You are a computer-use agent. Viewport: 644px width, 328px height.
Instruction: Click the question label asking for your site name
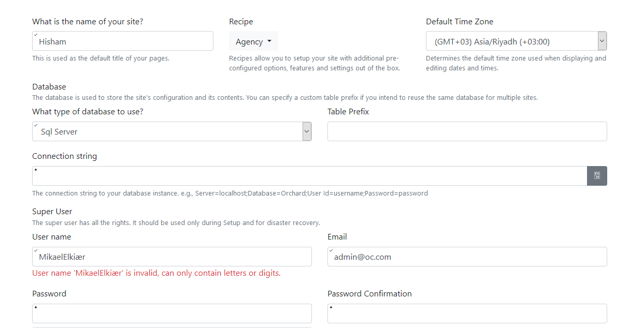[x=88, y=21]
